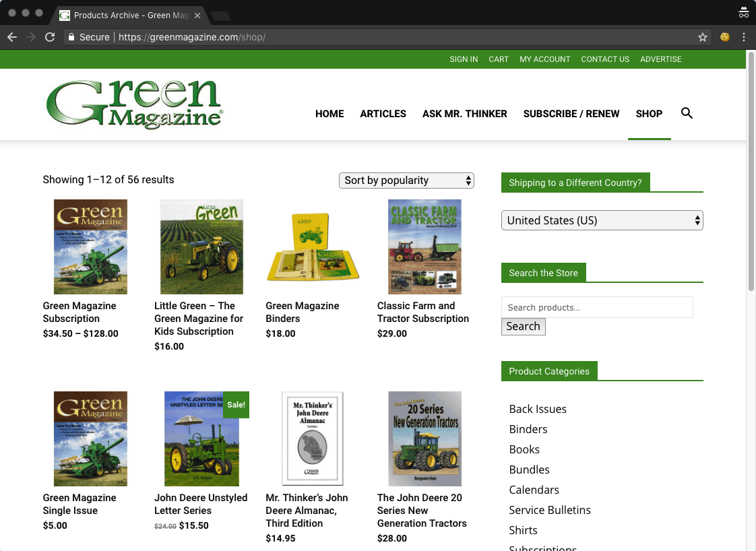Open the Green Magazine Single Issue cover image
This screenshot has height=551, width=756.
tap(91, 439)
